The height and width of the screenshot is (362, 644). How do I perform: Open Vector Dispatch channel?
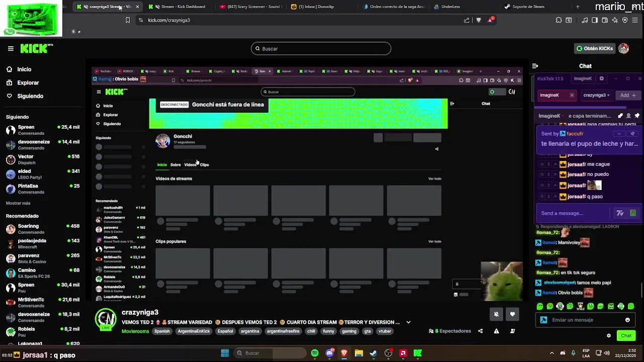(x=43, y=159)
